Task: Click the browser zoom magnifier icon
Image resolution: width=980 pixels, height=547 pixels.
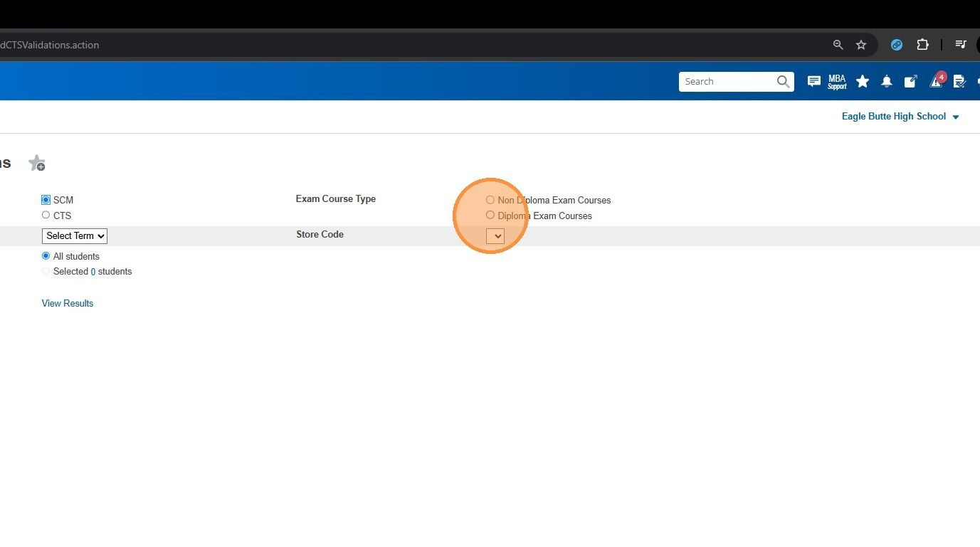Action: coord(838,45)
